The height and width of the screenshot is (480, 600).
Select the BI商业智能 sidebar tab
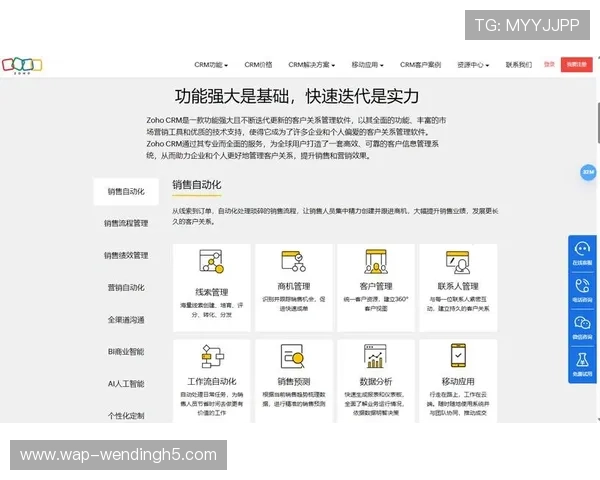coord(126,351)
